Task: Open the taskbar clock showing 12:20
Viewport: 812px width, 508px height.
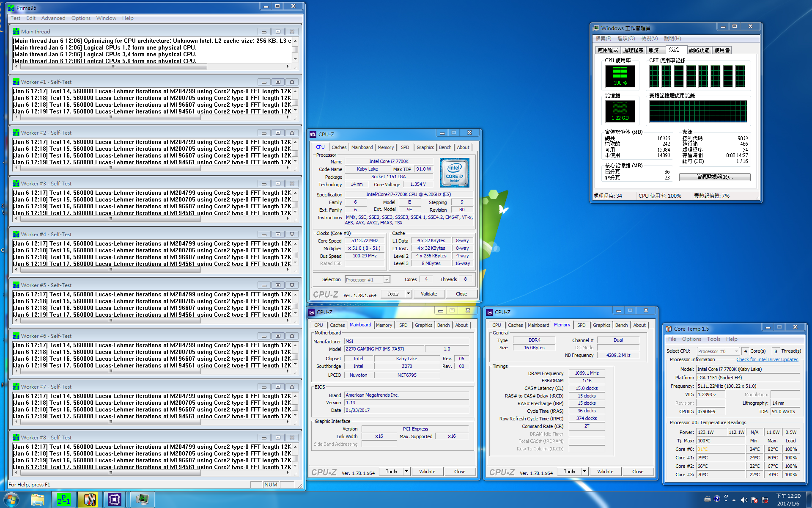Action: 788,500
